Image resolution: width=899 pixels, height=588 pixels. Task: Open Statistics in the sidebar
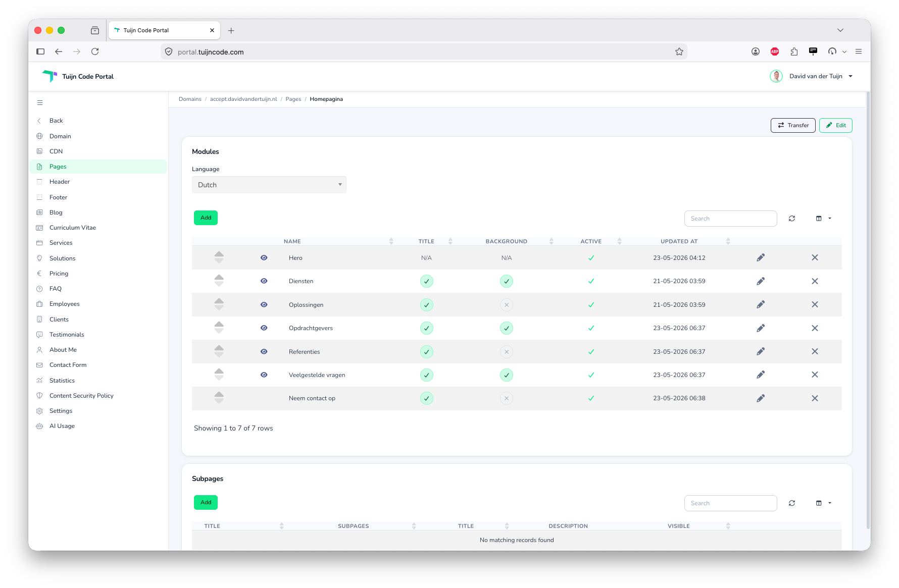coord(62,381)
